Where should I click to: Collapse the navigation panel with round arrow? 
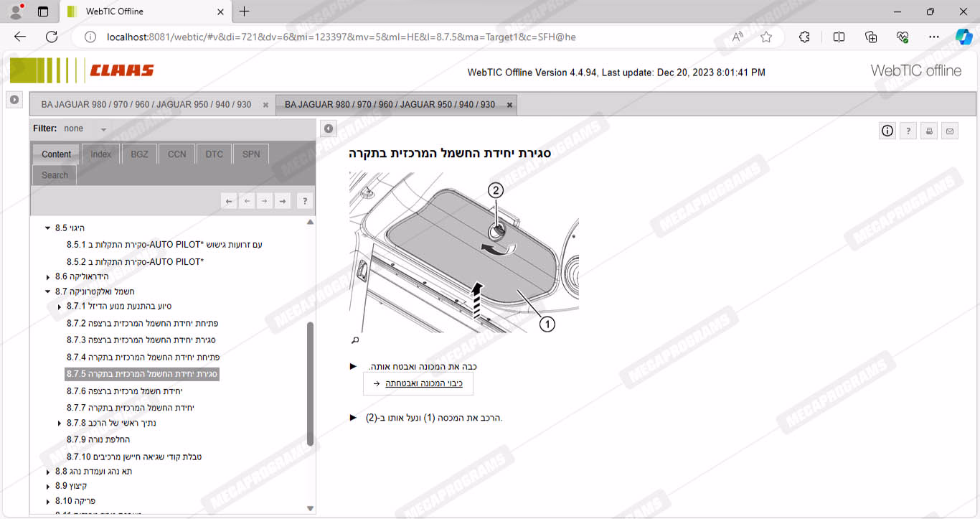click(x=329, y=128)
